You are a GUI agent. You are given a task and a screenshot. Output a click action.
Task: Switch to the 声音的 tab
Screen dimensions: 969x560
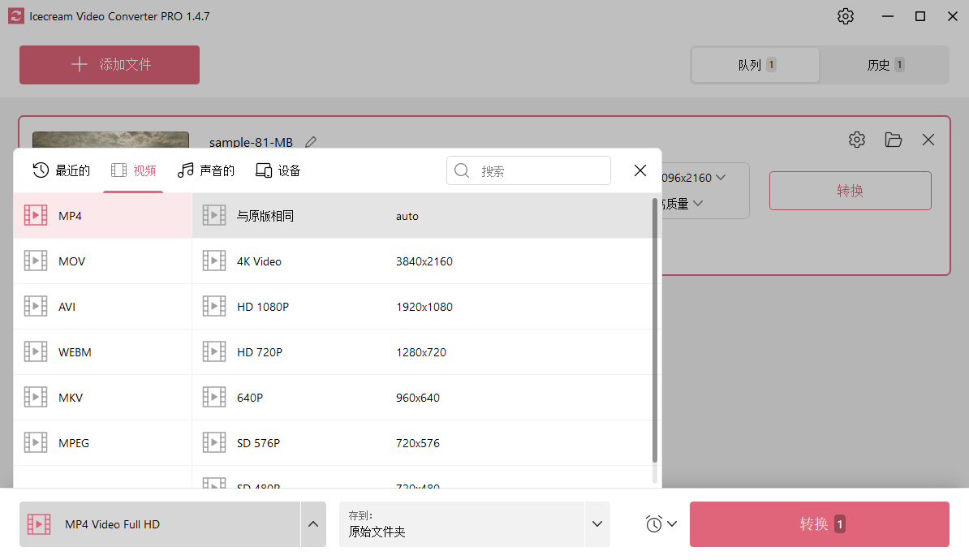(x=205, y=170)
